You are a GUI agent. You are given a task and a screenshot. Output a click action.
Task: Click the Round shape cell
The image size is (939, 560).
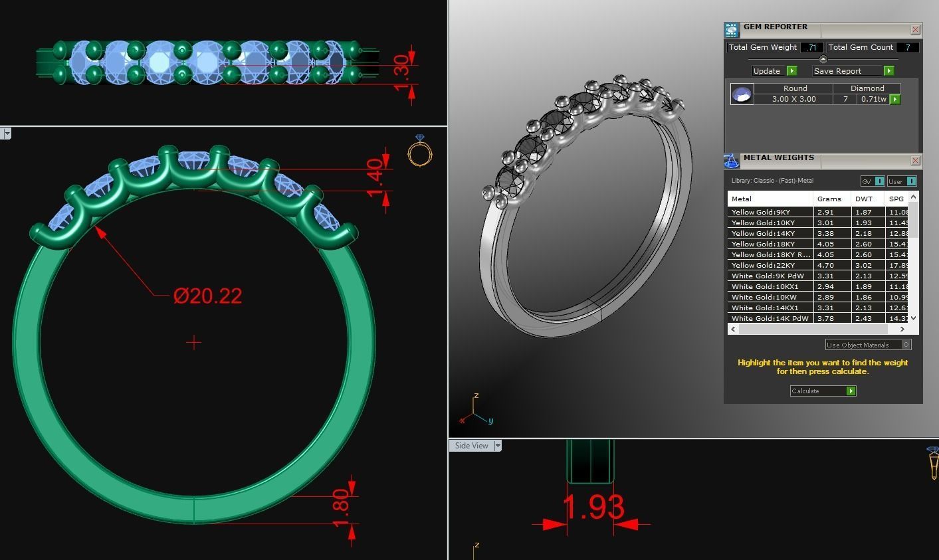click(x=795, y=88)
